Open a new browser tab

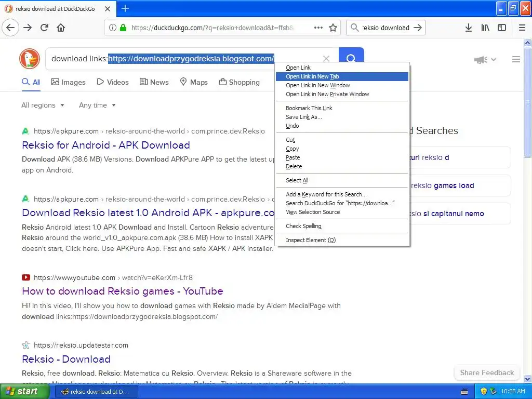(x=125, y=8)
